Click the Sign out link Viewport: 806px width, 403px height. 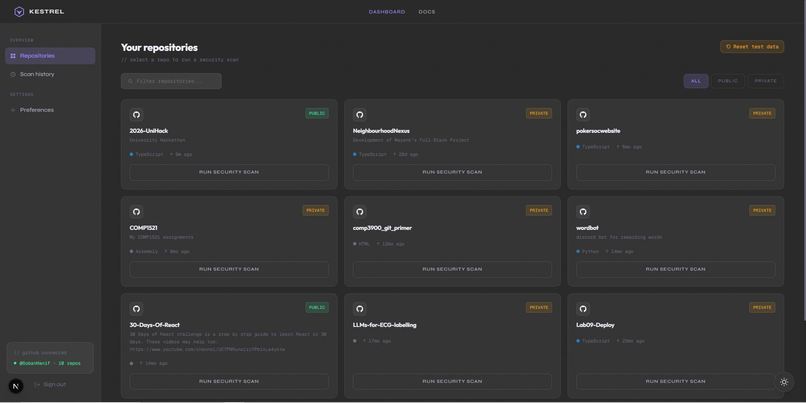pos(50,384)
